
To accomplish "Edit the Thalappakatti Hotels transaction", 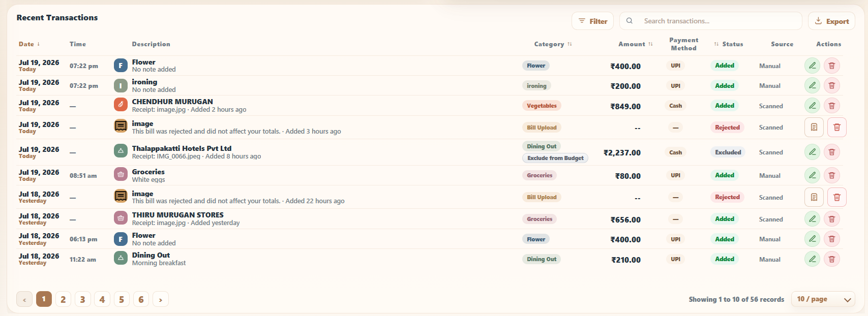I will pyautogui.click(x=812, y=152).
